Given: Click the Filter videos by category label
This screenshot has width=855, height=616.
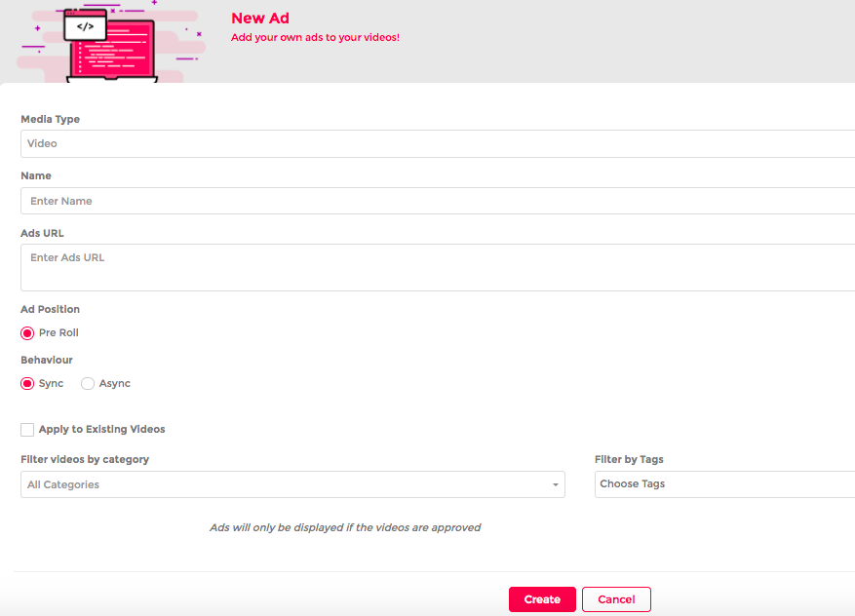Looking at the screenshot, I should 85,459.
